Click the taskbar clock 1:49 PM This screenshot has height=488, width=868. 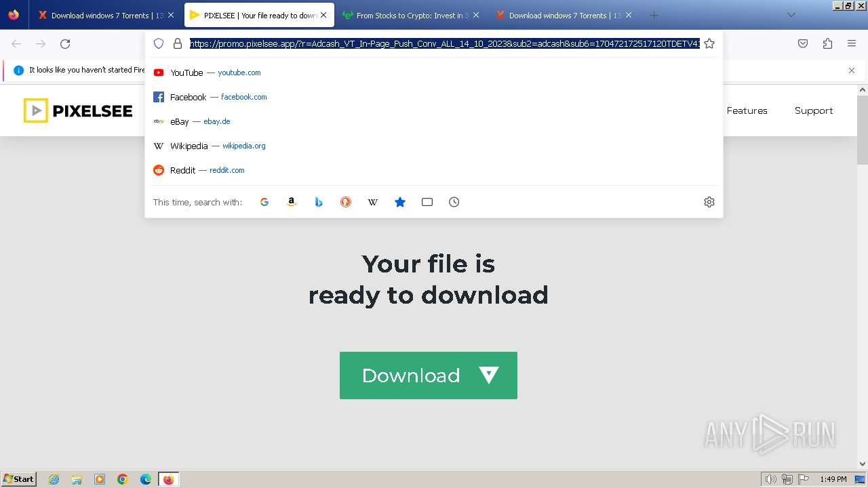point(833,479)
